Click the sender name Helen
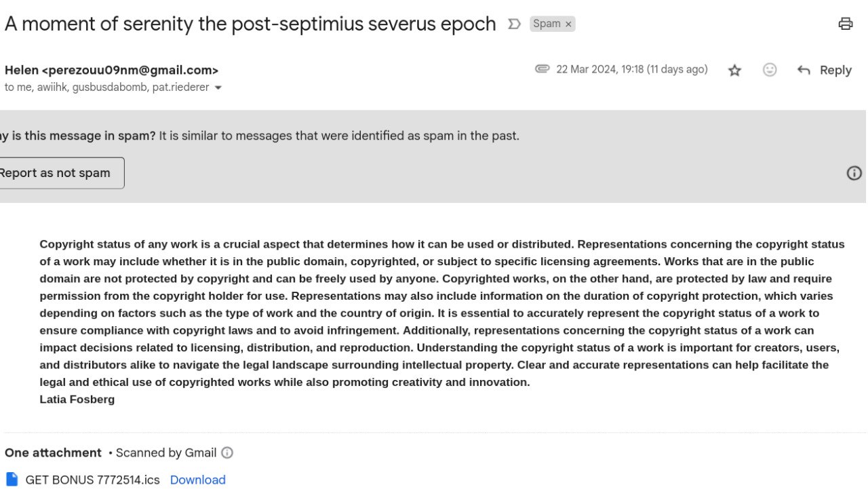Viewport: 868px width, 500px height. click(x=22, y=70)
